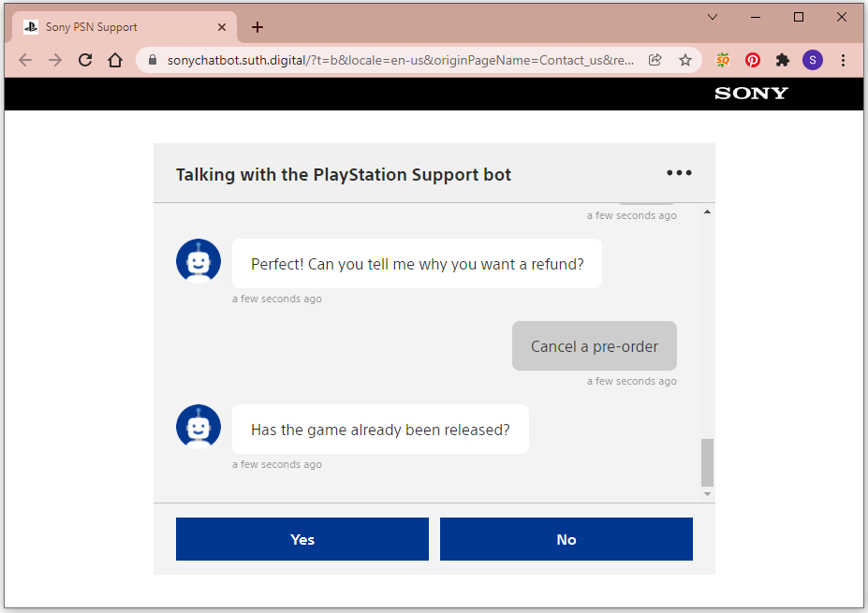This screenshot has width=868, height=613.
Task: Bookmark this page with the star icon
Action: coord(685,60)
